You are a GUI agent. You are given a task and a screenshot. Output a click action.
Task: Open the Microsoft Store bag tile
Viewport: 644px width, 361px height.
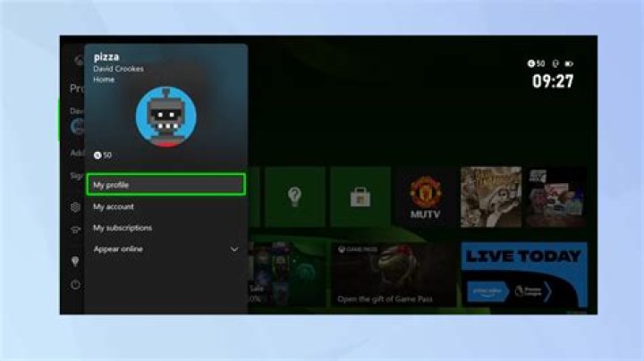(360, 197)
